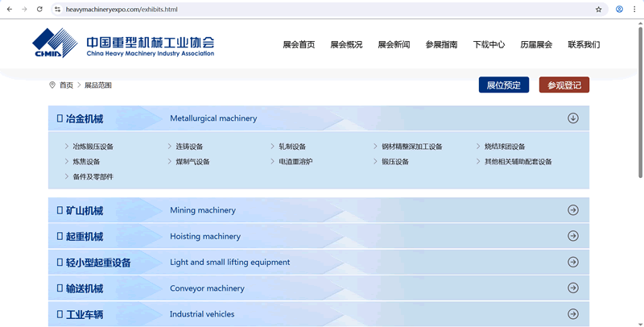The image size is (644, 327).
Task: Select the 联系我们 navigation item
Action: coord(584,45)
